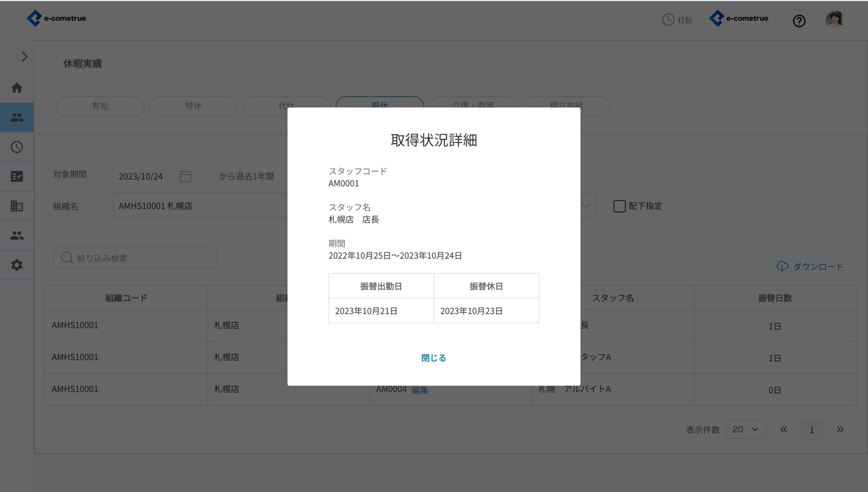The image size is (868, 492).
Task: Click the 編集 link next to AM0004
Action: click(x=420, y=390)
